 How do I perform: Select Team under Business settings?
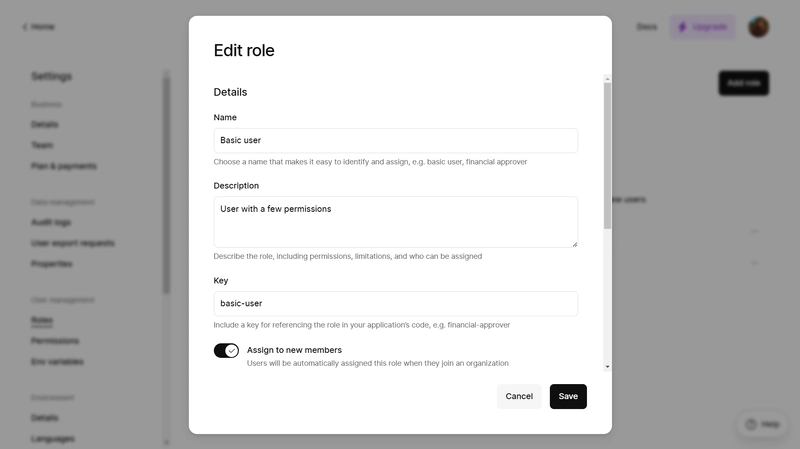click(42, 145)
